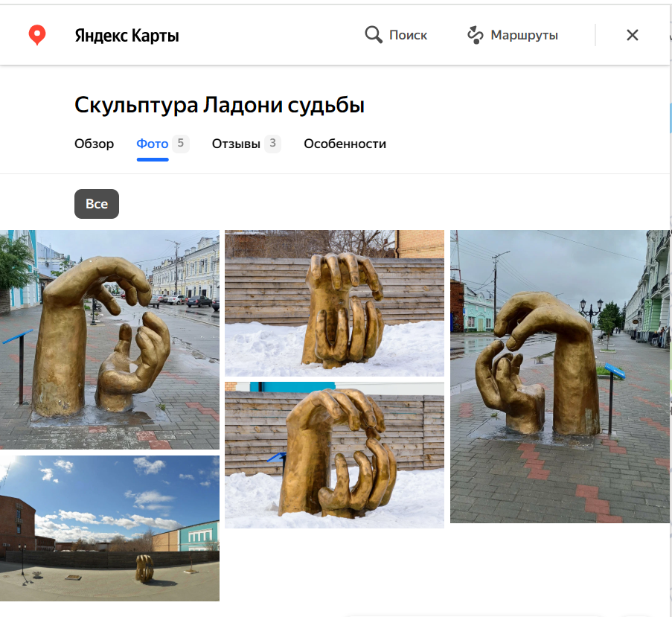Image resolution: width=672 pixels, height=617 pixels.
Task: Click the routes icon beside Маршруты
Action: [x=475, y=35]
